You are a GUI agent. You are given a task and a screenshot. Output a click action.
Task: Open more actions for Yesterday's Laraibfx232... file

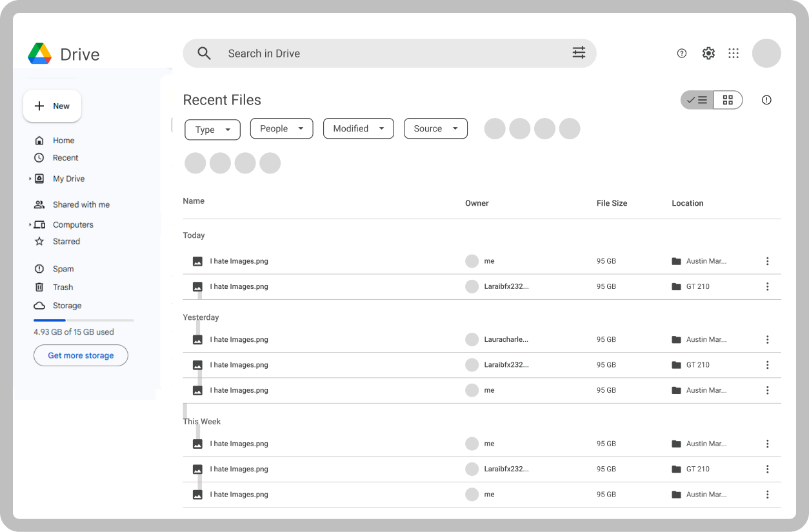coord(767,365)
